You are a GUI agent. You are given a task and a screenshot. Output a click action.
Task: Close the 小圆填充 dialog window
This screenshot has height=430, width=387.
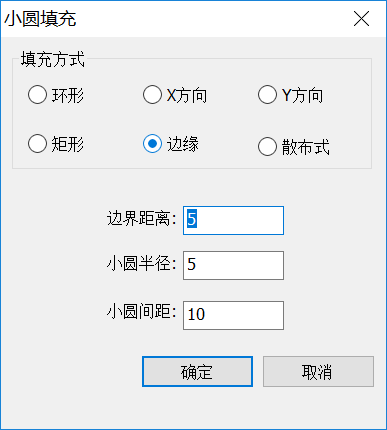click(x=361, y=18)
